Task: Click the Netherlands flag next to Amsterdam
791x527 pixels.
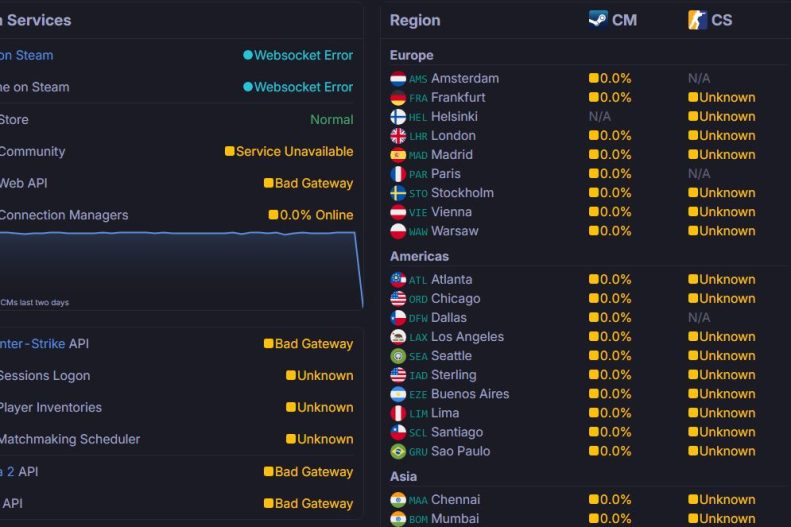Action: (x=398, y=79)
